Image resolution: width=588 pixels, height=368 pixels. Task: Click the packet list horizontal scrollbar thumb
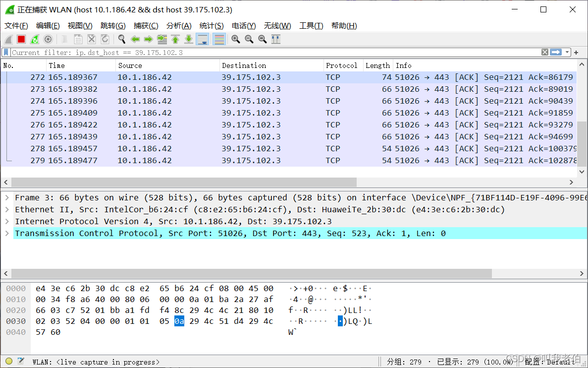[184, 182]
